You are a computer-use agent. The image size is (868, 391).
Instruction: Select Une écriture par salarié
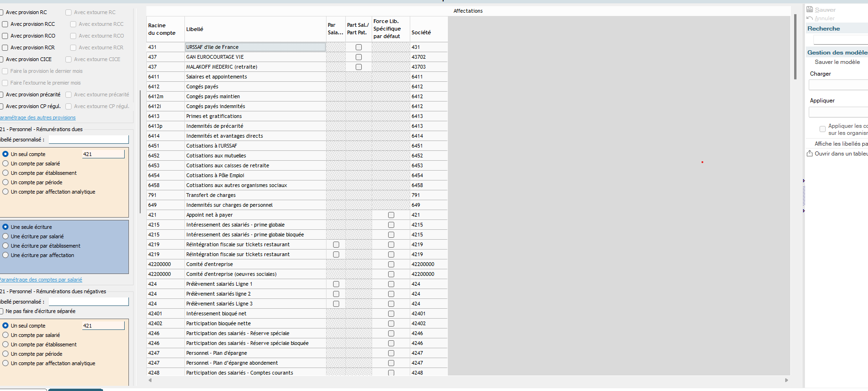(x=6, y=236)
